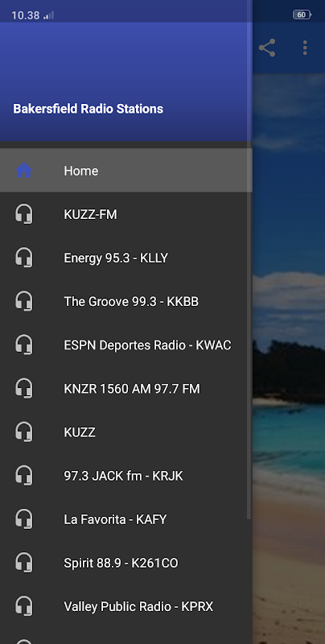Viewport: 325px width, 644px height.
Task: Open Energy 95.3 - KLLY station
Action: tap(126, 258)
